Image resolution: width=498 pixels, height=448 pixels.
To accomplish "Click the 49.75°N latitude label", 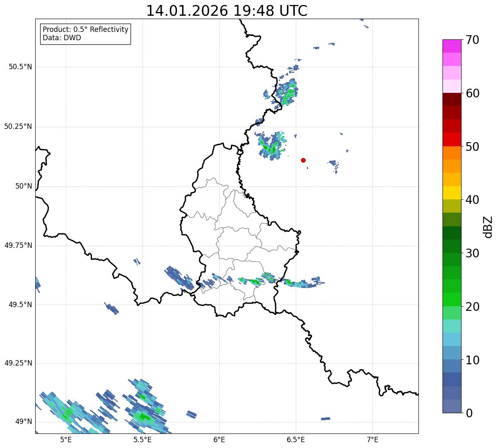I will tap(18, 245).
